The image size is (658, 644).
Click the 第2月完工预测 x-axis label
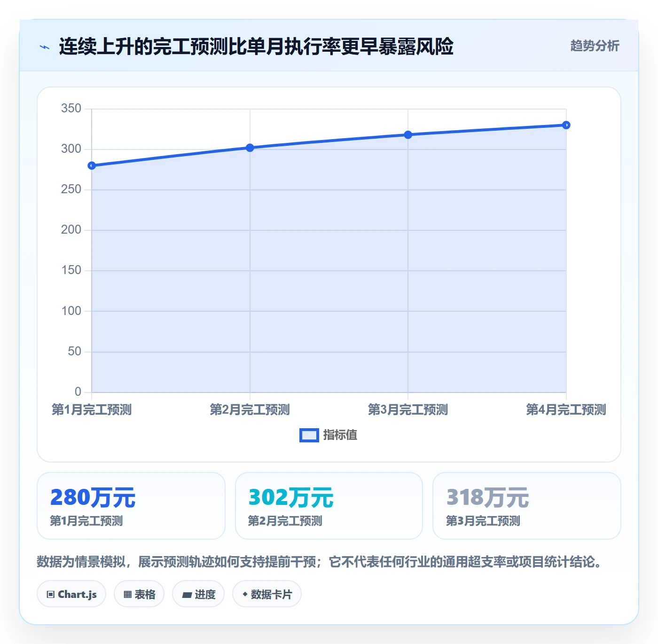250,409
